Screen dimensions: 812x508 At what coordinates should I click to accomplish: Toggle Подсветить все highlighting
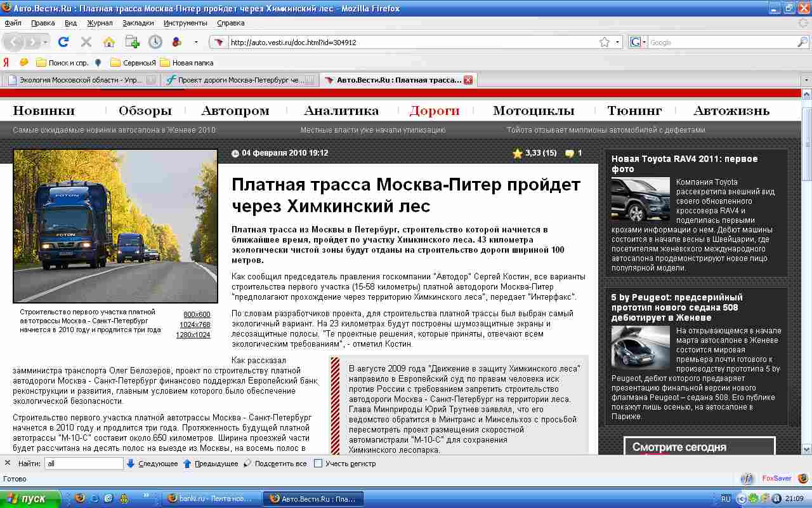(x=275, y=464)
